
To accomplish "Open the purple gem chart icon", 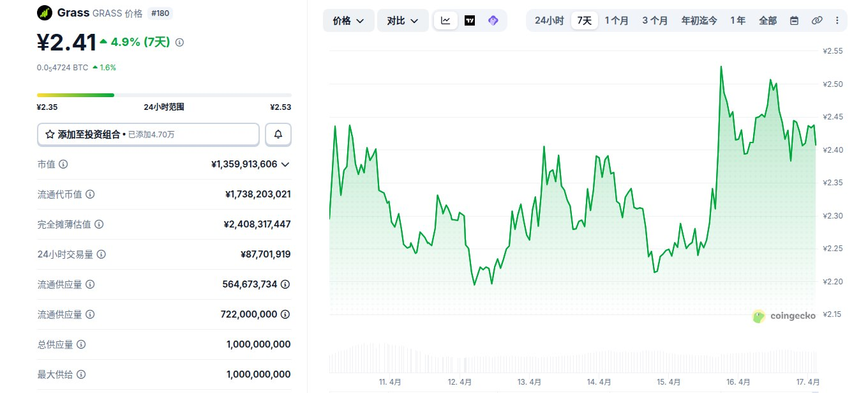I will pyautogui.click(x=493, y=20).
